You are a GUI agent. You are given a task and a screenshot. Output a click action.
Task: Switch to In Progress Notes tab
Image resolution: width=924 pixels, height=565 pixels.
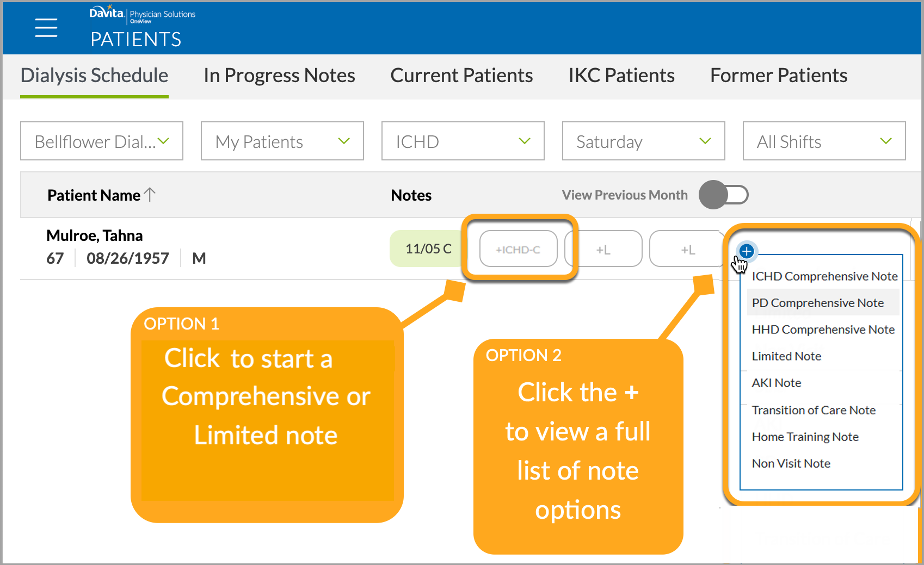coord(279,76)
